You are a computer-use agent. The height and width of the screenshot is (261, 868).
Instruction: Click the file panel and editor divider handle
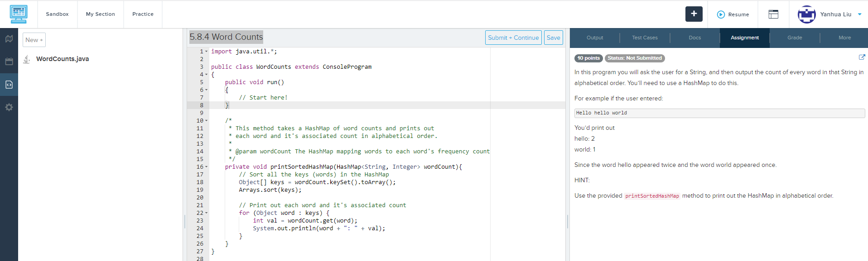[185, 222]
